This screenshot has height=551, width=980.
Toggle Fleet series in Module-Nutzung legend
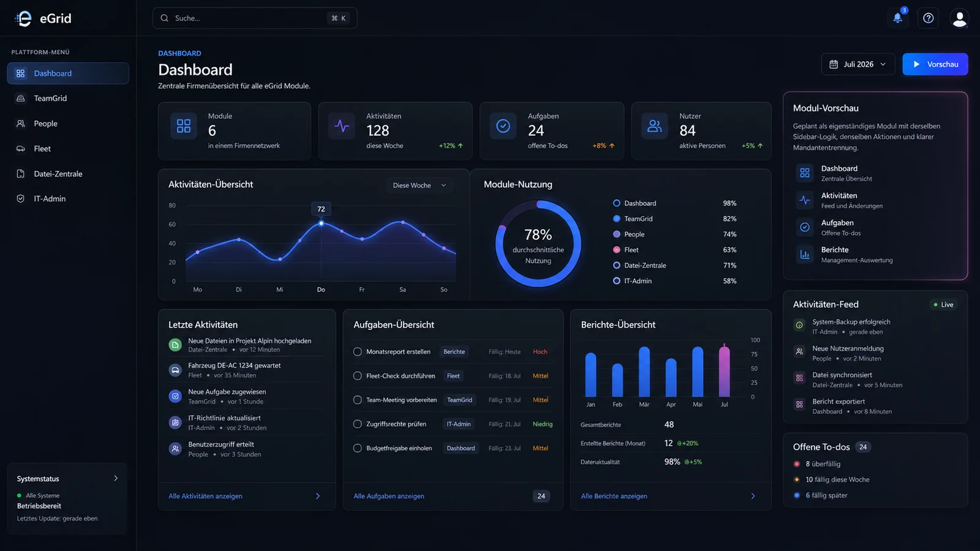626,250
